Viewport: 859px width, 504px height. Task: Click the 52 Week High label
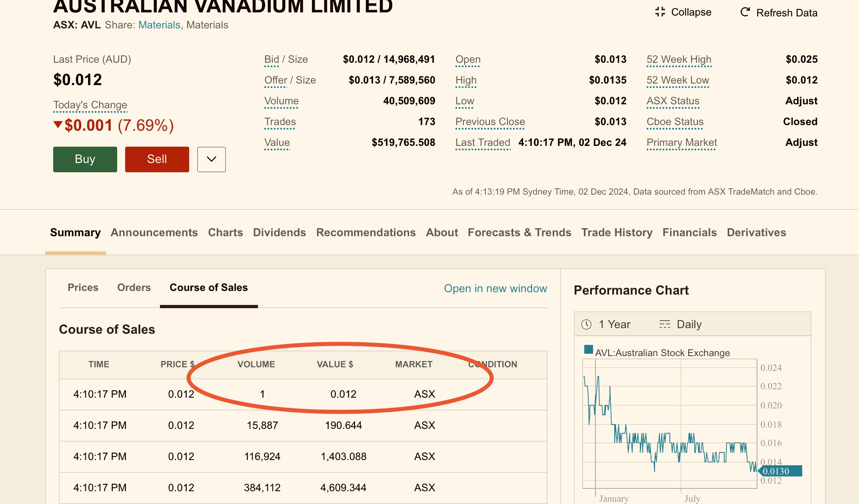(679, 60)
